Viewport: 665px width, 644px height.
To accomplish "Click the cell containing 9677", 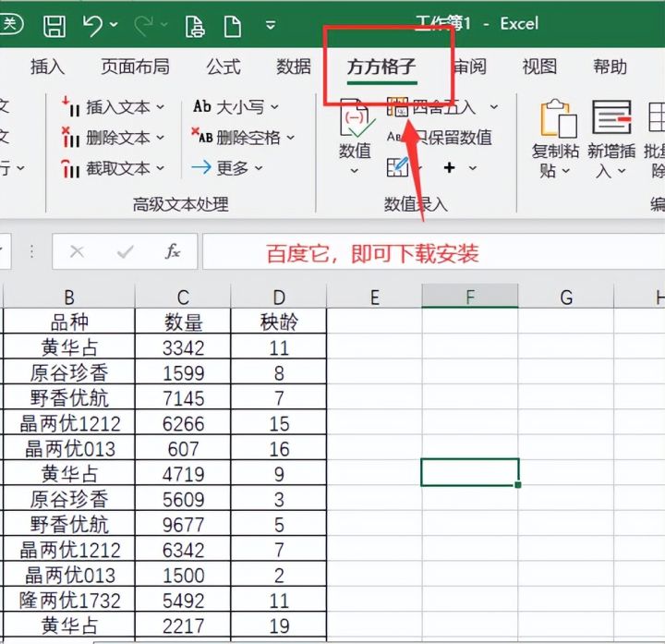I will point(183,524).
